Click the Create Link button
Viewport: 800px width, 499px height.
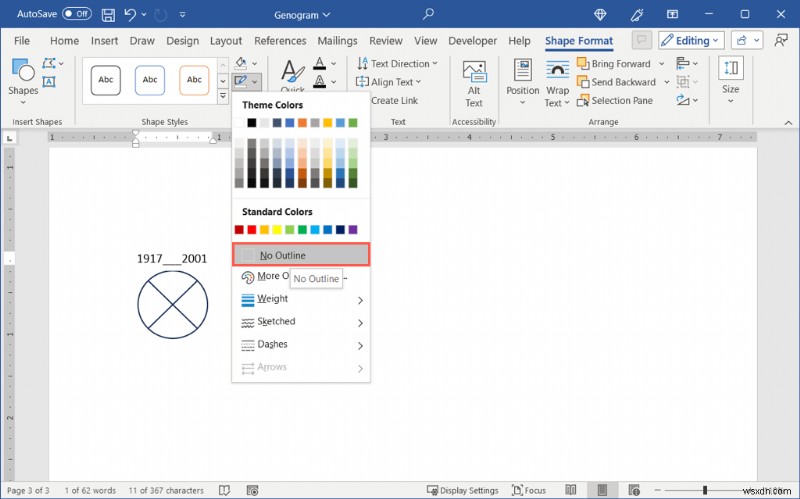pos(394,101)
